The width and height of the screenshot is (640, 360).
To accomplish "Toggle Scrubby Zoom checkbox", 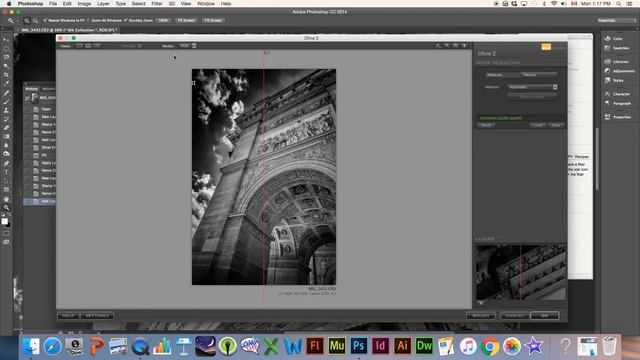I will tap(126, 20).
